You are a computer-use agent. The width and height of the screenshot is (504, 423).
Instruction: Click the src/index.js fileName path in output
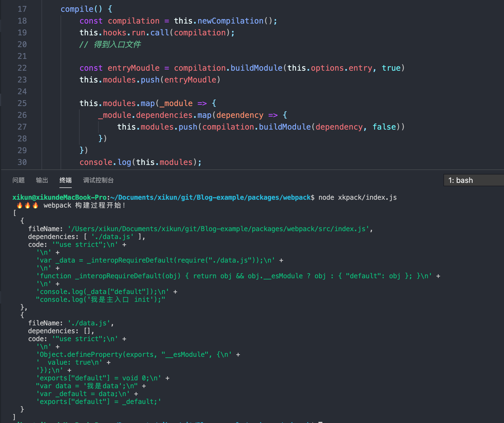pos(218,229)
